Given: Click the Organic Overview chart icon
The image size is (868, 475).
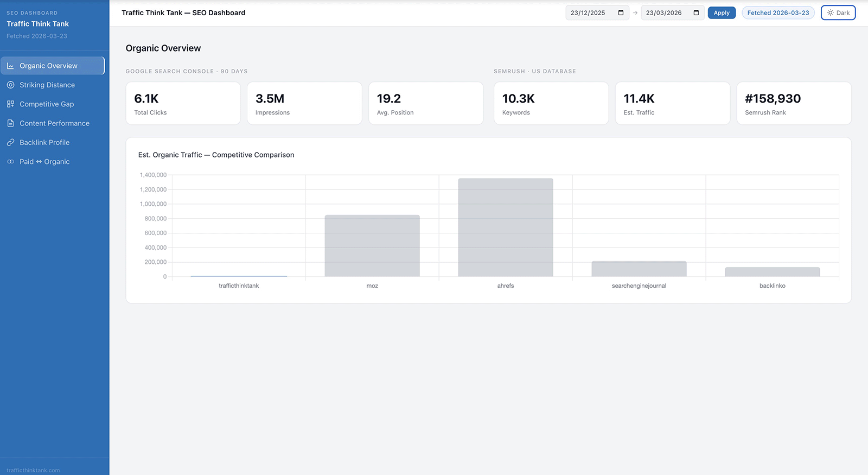Looking at the screenshot, I should point(10,66).
